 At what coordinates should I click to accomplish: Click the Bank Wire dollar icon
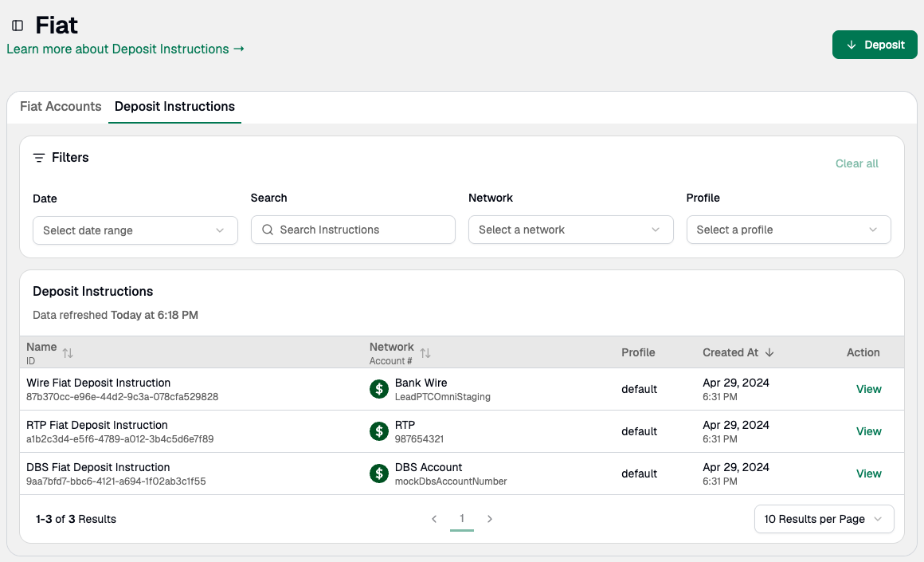[379, 389]
